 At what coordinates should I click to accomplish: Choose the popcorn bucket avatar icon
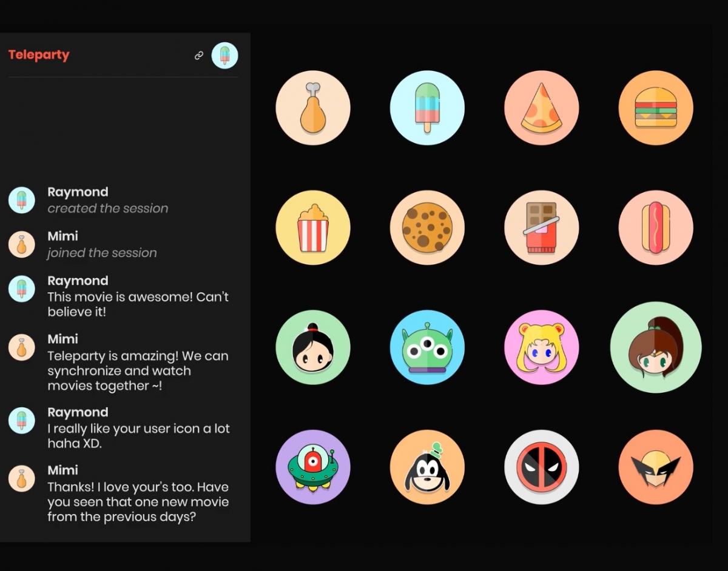pyautogui.click(x=313, y=228)
